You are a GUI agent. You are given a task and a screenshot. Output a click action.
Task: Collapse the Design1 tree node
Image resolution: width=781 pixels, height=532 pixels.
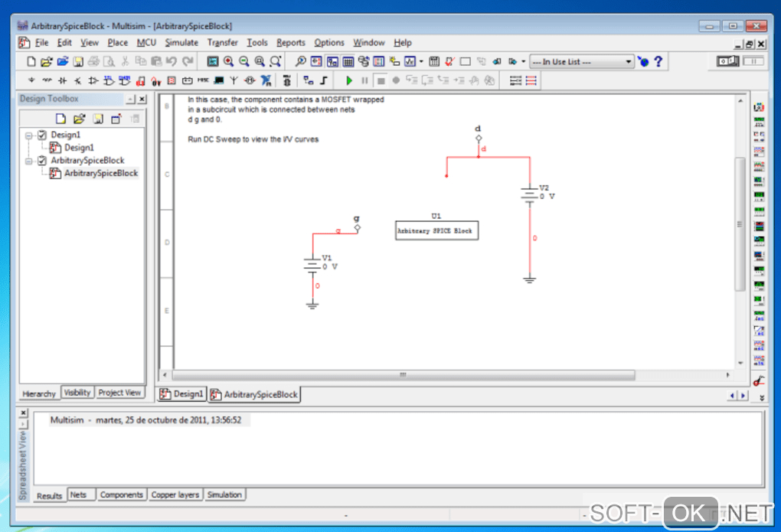[29, 135]
